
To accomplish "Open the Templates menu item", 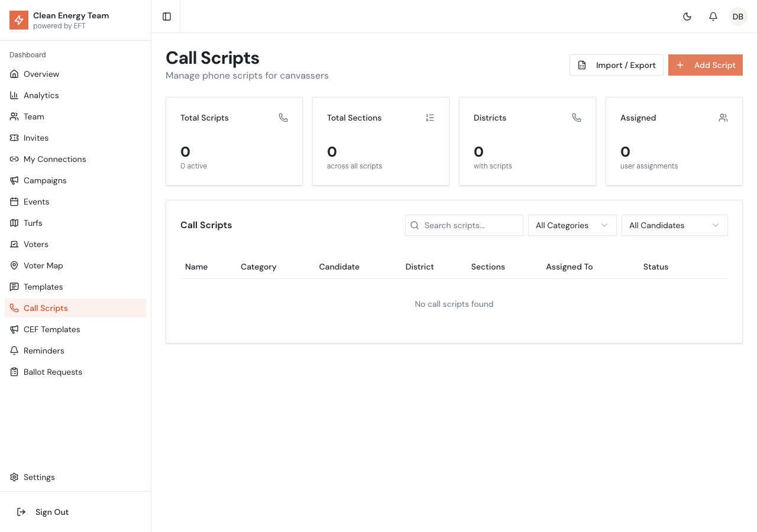I will tap(43, 287).
